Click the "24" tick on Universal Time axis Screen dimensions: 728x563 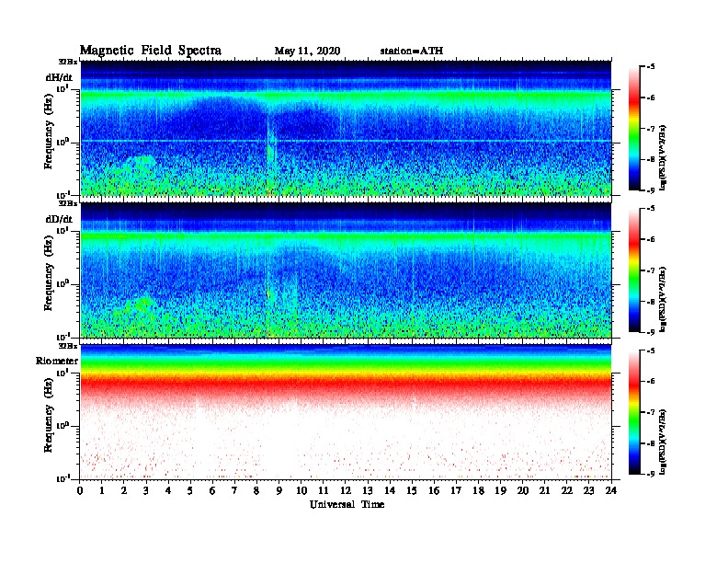611,490
